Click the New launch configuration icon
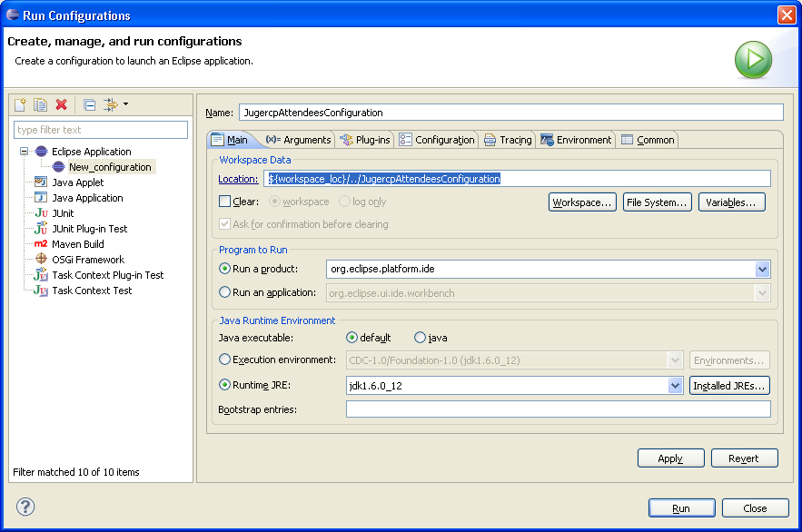Viewport: 802px width, 532px height. [20, 105]
